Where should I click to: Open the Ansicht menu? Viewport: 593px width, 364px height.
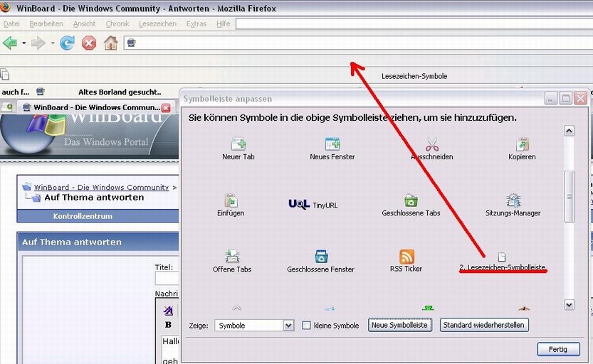84,23
